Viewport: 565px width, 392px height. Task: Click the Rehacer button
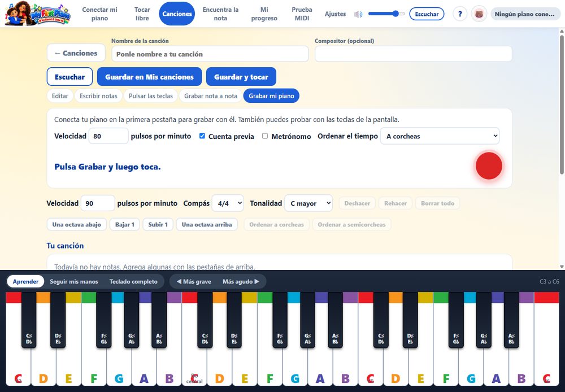pos(395,203)
